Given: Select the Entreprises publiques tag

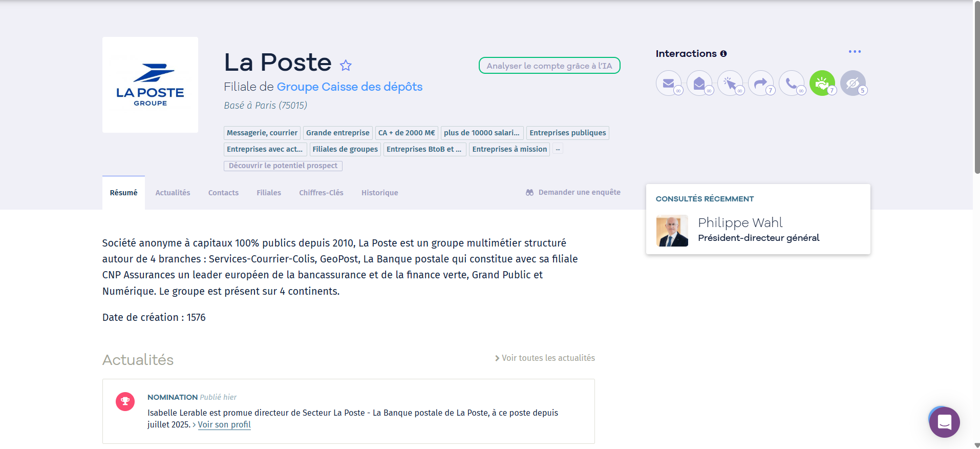Looking at the screenshot, I should click(x=568, y=133).
